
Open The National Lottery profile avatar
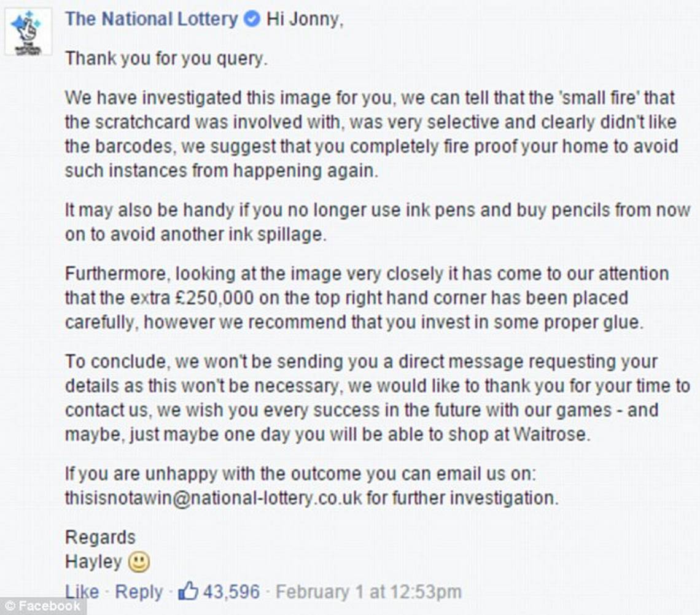28,32
